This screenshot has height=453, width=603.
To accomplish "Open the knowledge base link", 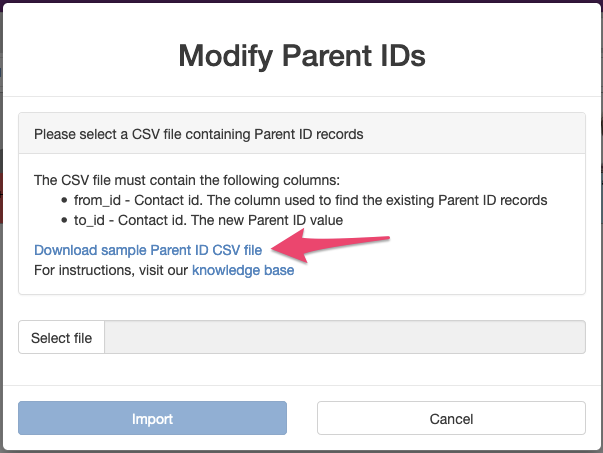I will (x=243, y=270).
